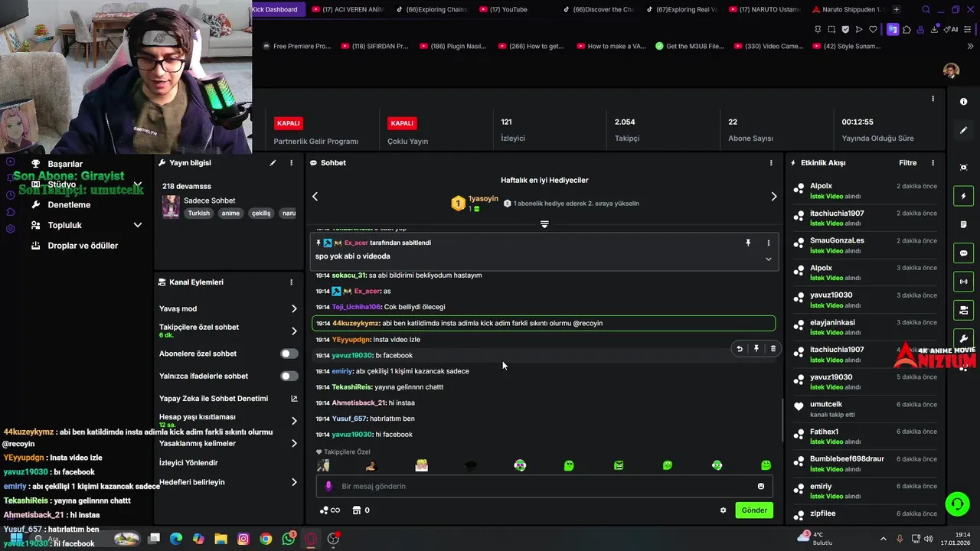
Task: Toggle Abonelere özel sohbet switch
Action: 289,354
